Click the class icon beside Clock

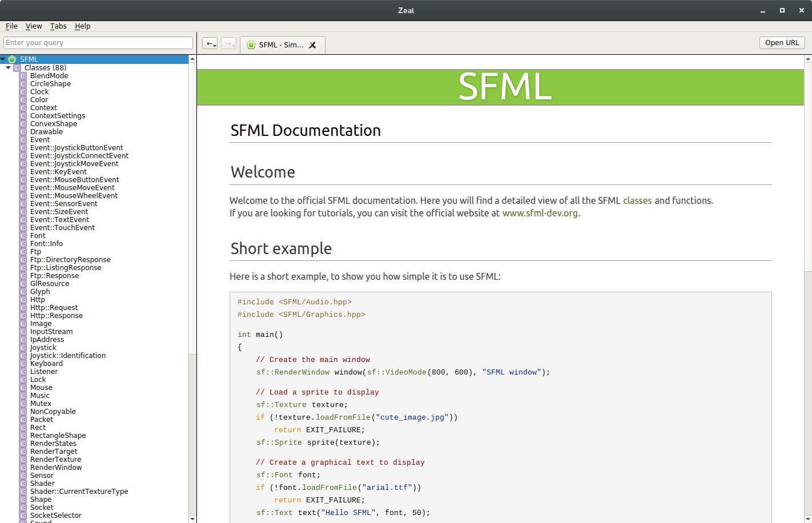(x=23, y=92)
